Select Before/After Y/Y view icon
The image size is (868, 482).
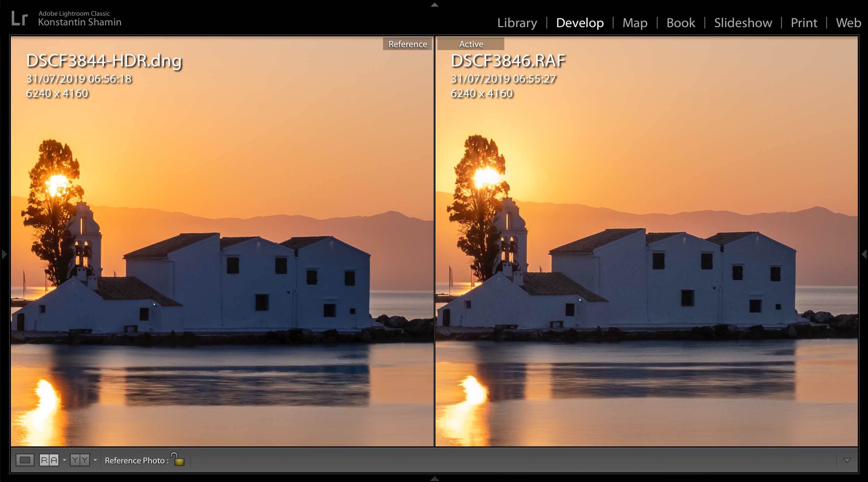tap(80, 460)
